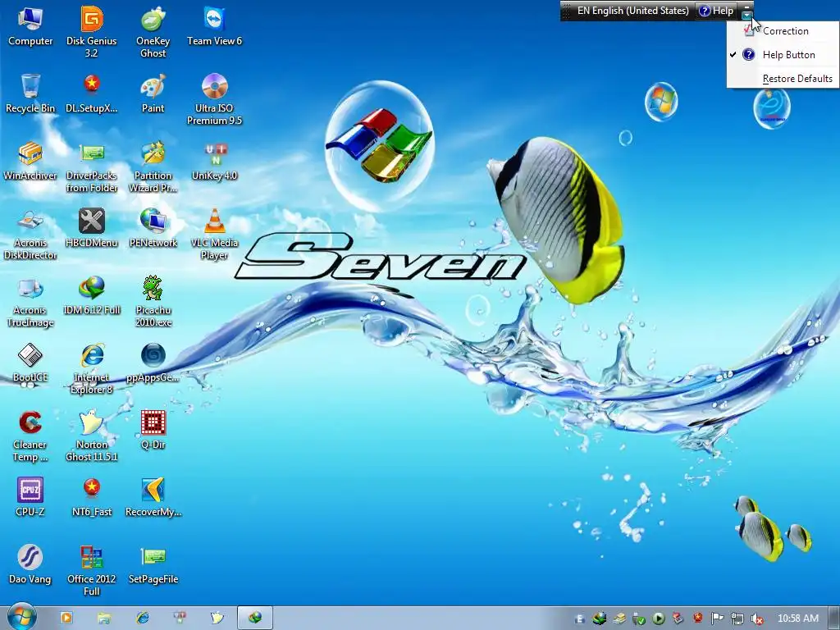Open the Action Center flag tray icon
Image resolution: width=840 pixels, height=630 pixels.
(x=717, y=619)
